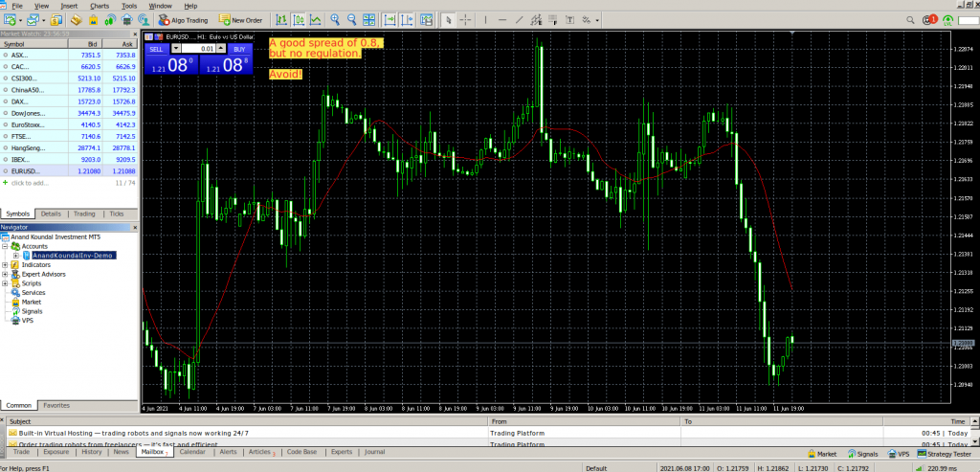The image size is (980, 472).
Task: Open profiles dropdown arrow
Action: pos(44,21)
